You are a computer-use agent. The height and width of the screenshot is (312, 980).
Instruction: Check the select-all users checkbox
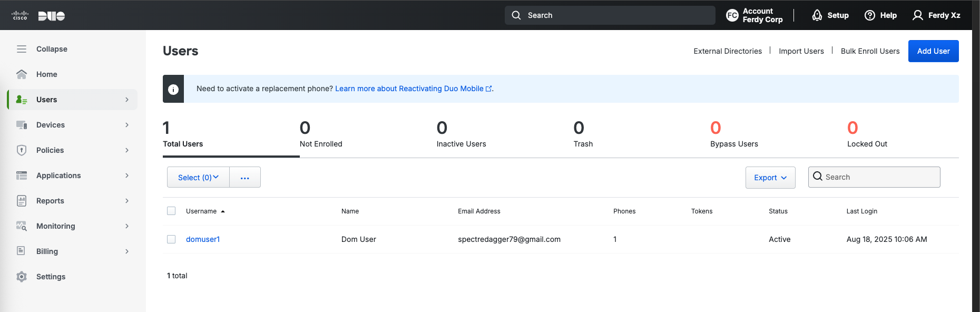(171, 211)
